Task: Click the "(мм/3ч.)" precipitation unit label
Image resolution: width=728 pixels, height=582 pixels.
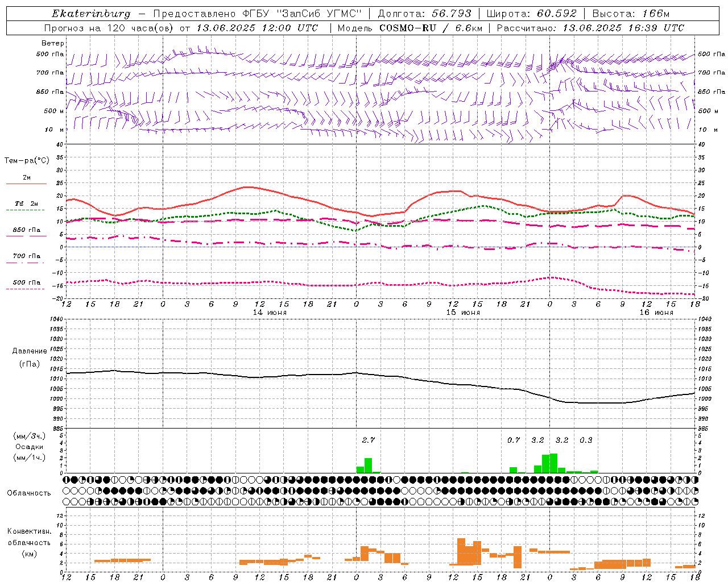Action: click(x=30, y=436)
